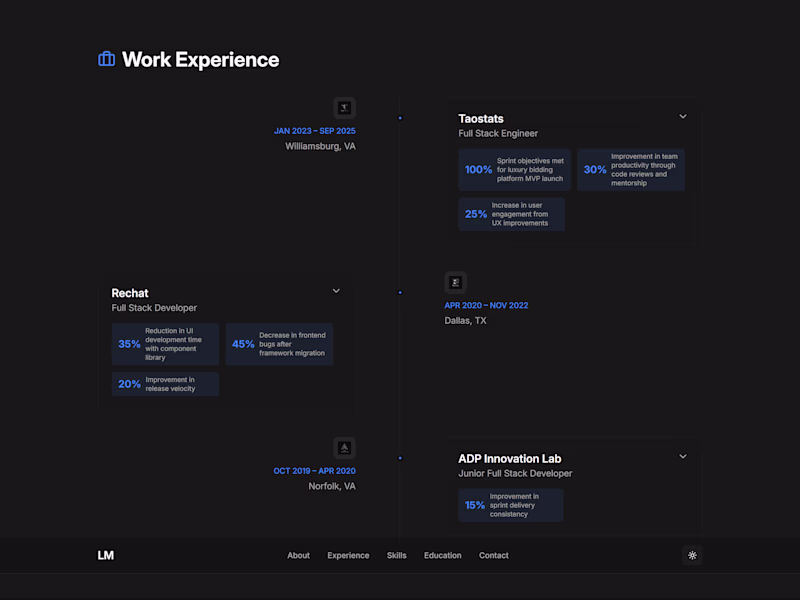Collapse the ADP Innovation Lab card chevron
The image size is (800, 600).
click(x=683, y=456)
